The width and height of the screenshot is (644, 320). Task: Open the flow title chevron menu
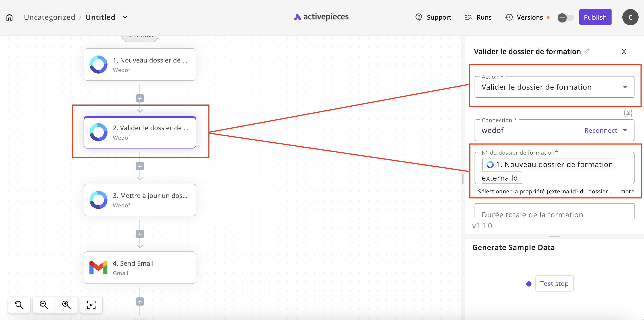(125, 17)
